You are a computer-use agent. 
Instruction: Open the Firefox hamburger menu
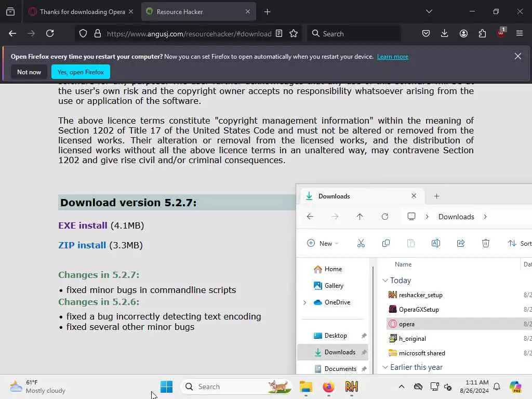coord(520,34)
